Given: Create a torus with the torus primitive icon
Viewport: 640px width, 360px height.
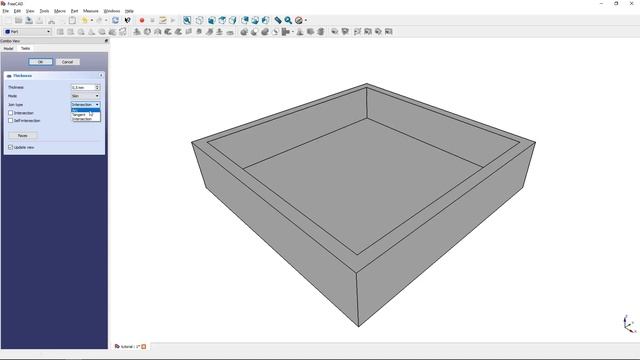Looking at the screenshot, I should pos(102,31).
